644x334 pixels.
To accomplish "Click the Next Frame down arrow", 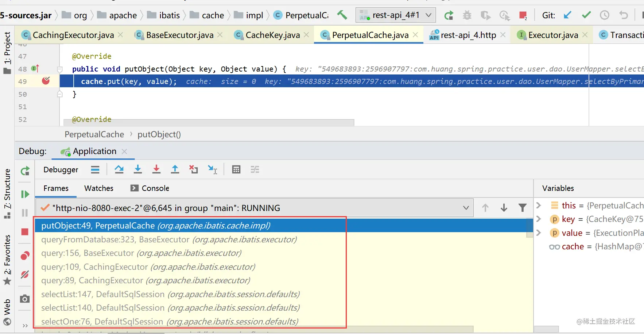I will tap(504, 208).
